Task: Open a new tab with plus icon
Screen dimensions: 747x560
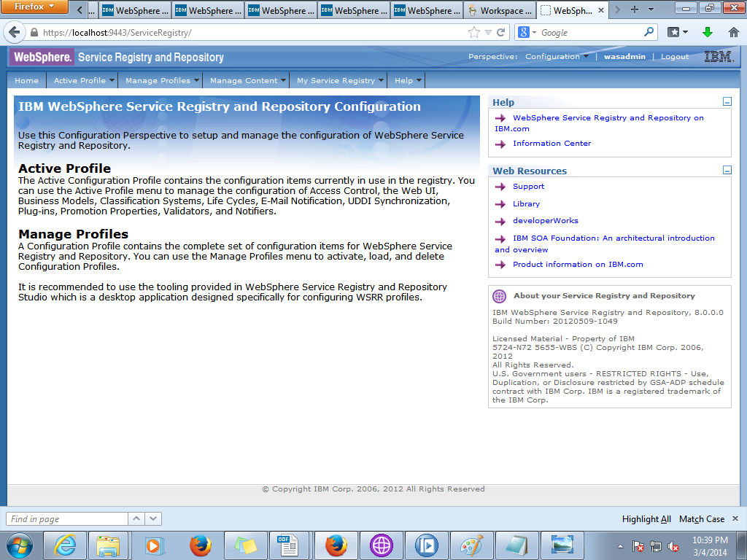Action: coord(634,9)
